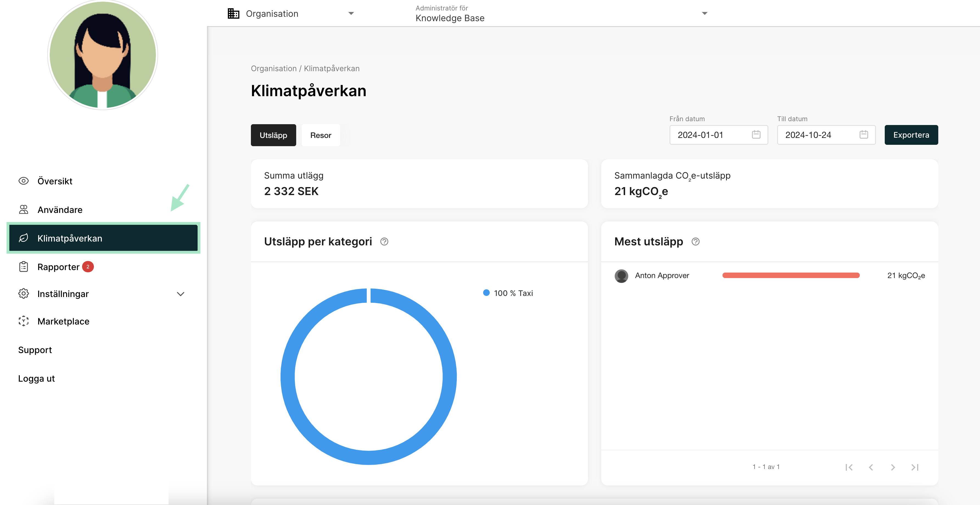980x505 pixels.
Task: Click the '2 332 SEK' value
Action: (x=291, y=191)
